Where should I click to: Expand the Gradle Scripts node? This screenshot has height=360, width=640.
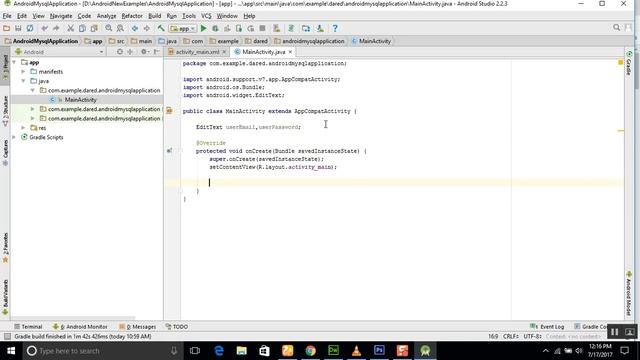tap(14, 137)
